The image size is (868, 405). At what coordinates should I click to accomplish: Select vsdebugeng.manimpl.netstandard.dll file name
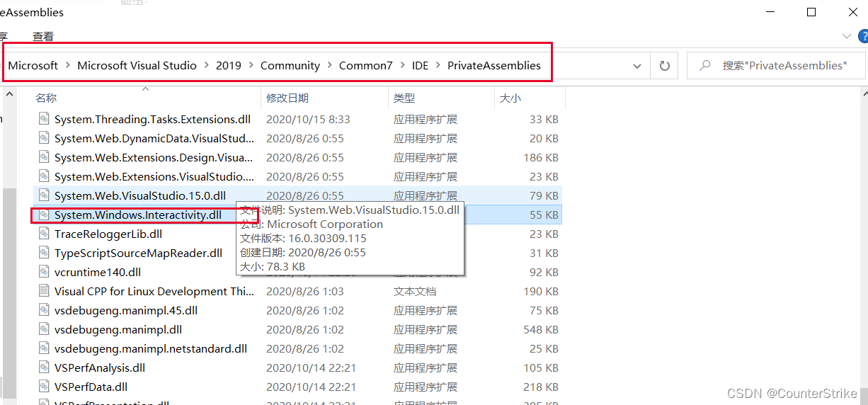[151, 348]
